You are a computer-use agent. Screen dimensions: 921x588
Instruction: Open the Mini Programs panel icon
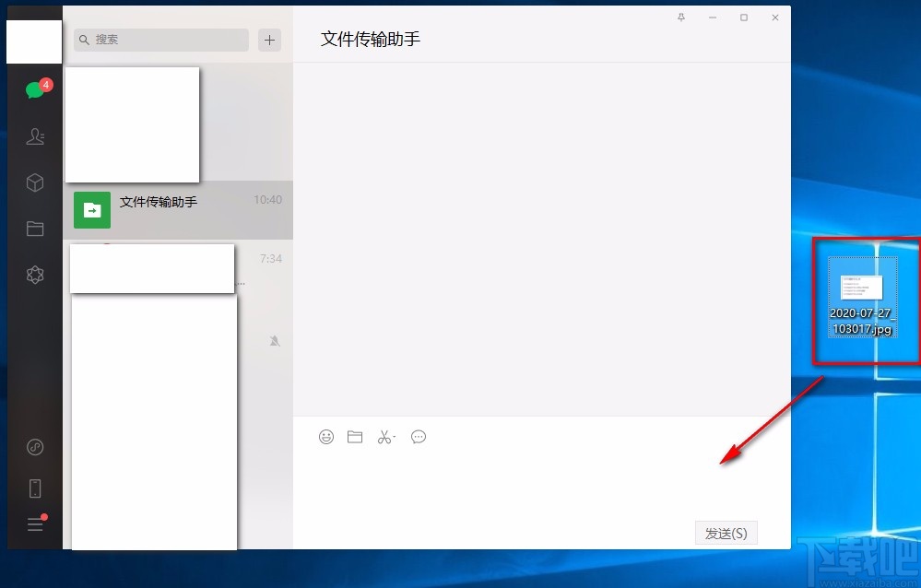click(x=34, y=275)
